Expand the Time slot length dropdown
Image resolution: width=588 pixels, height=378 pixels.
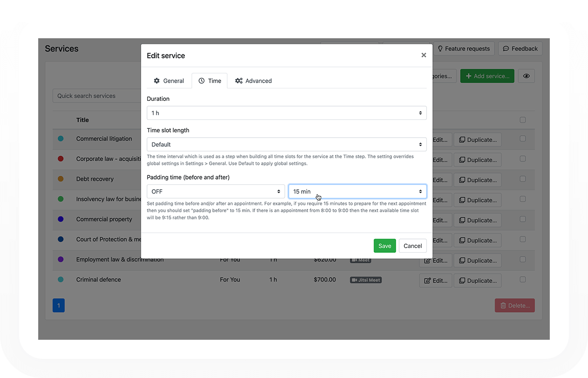[286, 144]
